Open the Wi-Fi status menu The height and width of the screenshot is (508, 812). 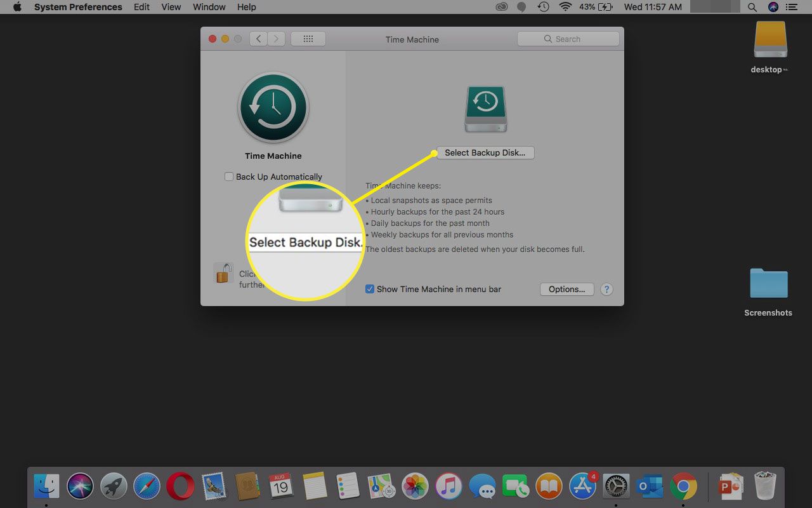point(565,7)
